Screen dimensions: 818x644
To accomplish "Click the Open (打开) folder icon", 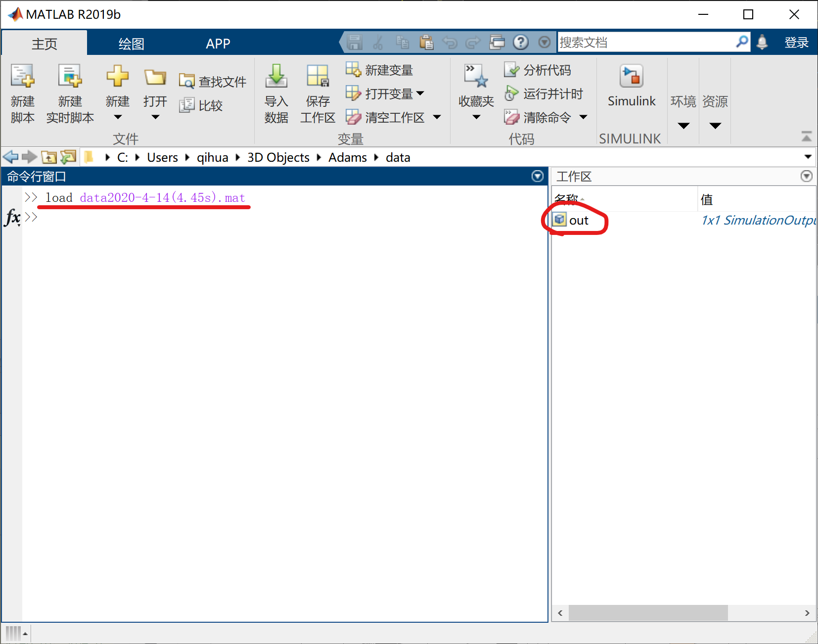I will coord(155,77).
